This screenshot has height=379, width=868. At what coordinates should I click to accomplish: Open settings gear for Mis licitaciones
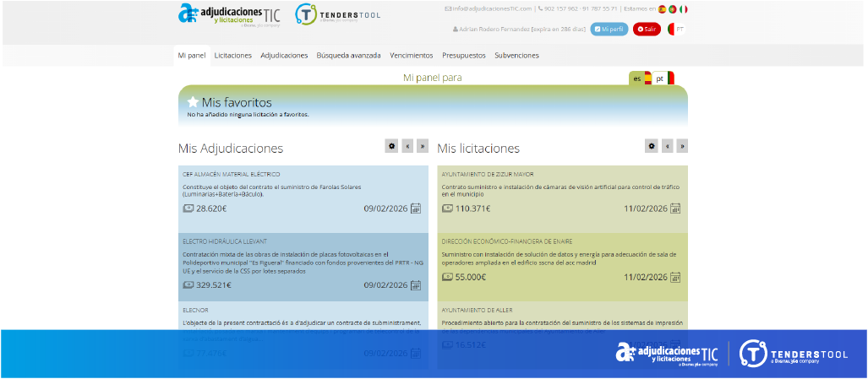click(651, 145)
